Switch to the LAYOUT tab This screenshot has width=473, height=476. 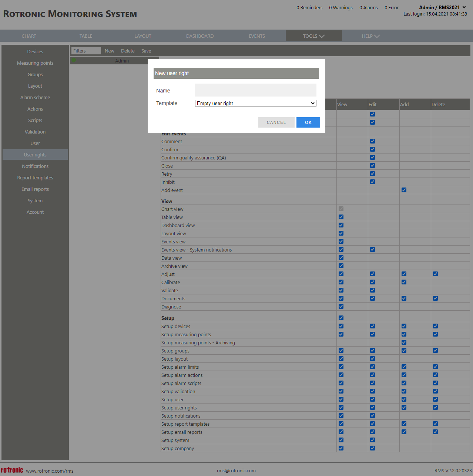143,36
